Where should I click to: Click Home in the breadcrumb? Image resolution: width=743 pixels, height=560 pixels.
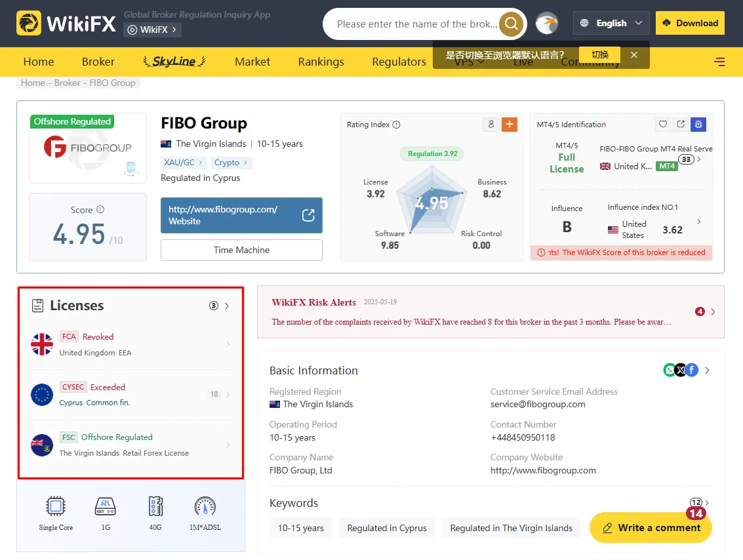(33, 83)
